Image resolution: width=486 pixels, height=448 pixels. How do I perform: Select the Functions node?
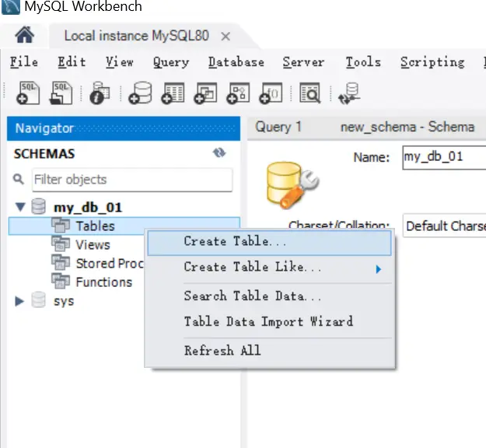point(104,282)
